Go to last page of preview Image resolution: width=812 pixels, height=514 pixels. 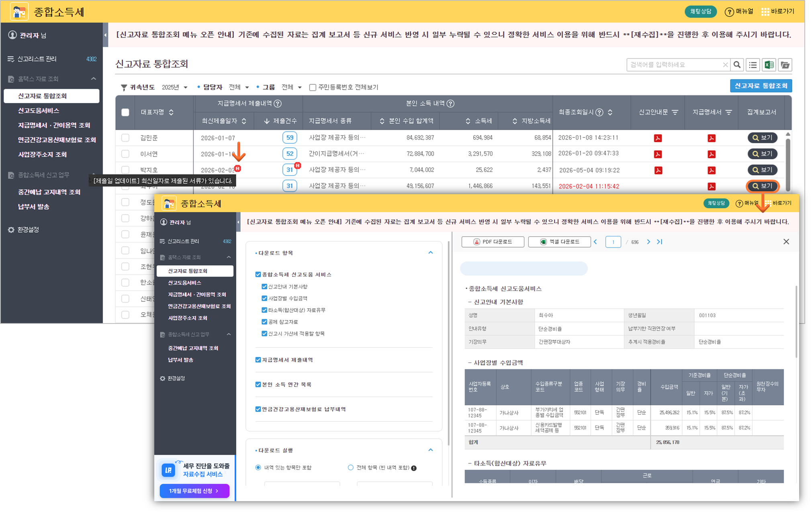[659, 242]
